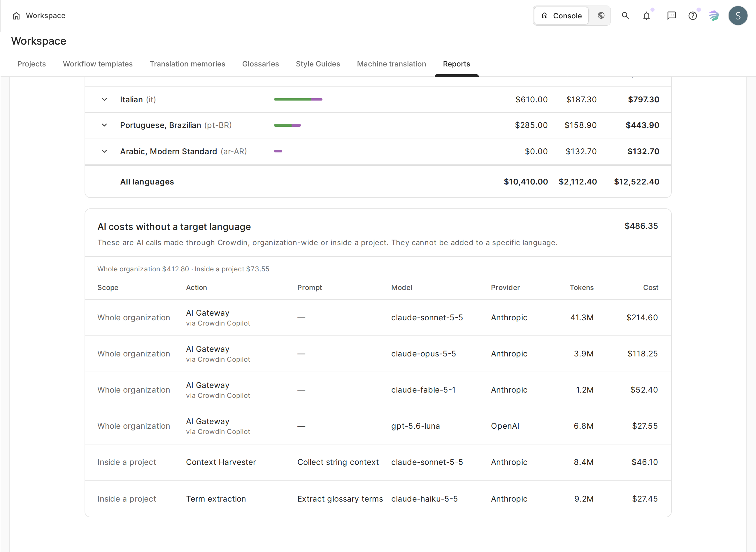Click the Model column header
756x552 pixels.
[x=402, y=288]
